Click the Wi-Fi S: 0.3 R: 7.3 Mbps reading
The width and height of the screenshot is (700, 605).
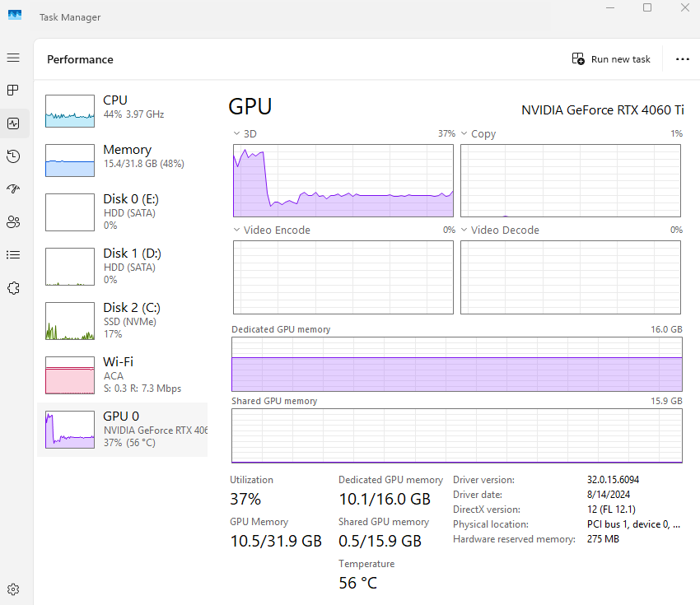pos(142,389)
